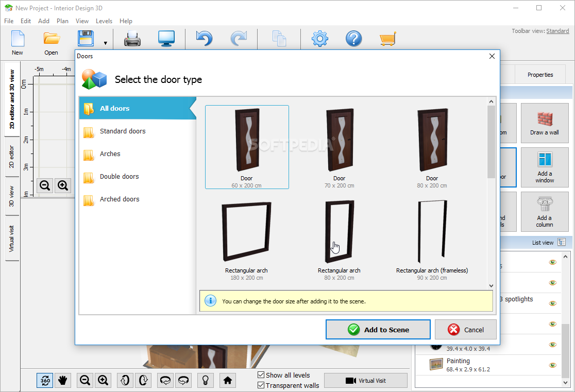Image resolution: width=575 pixels, height=392 pixels.
Task: Select the frameless Rectangular arch thumbnail
Action: pyautogui.click(x=432, y=240)
